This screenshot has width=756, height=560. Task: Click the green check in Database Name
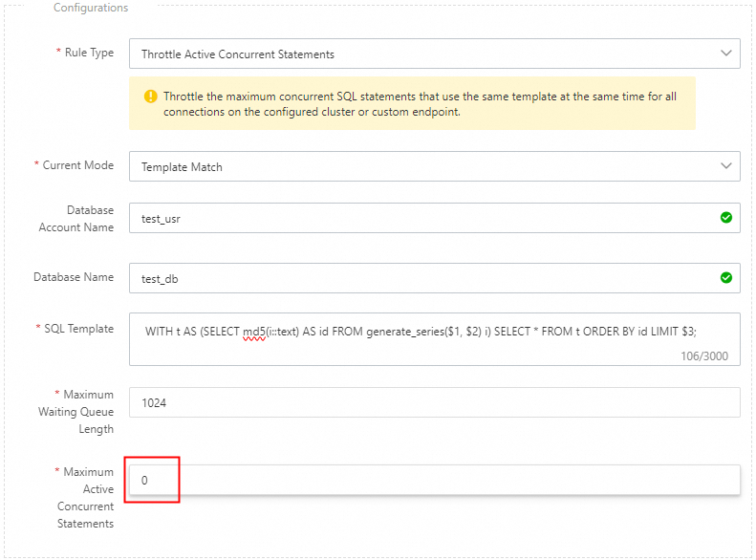click(x=726, y=278)
